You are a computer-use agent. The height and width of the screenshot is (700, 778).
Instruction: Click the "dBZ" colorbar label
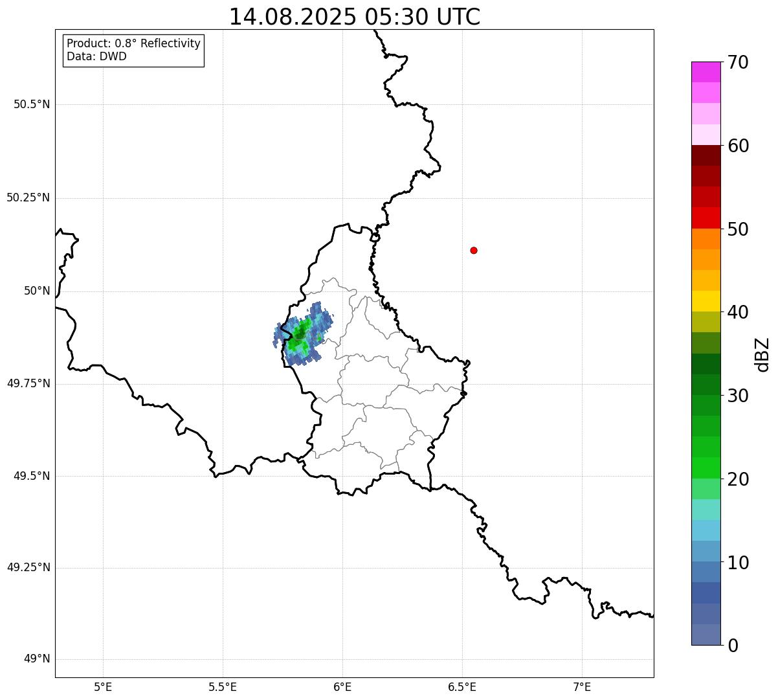point(763,354)
